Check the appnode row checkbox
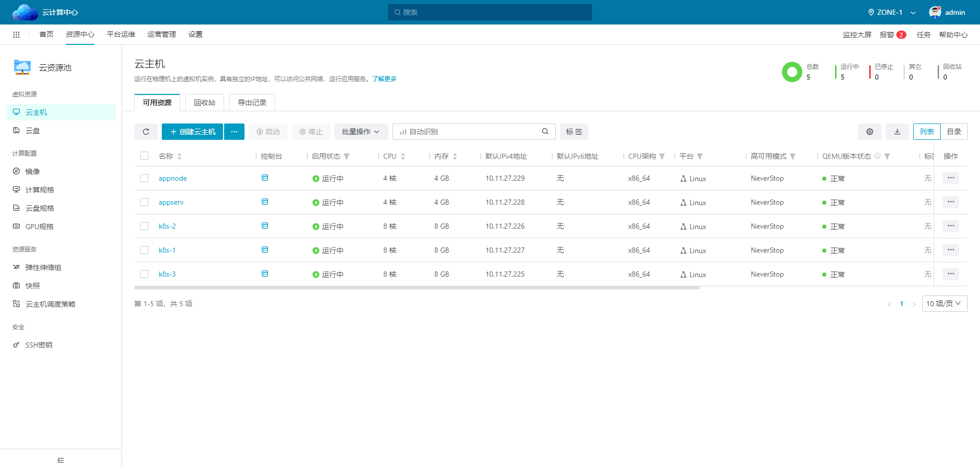Viewport: 980px width, 469px height. point(144,178)
